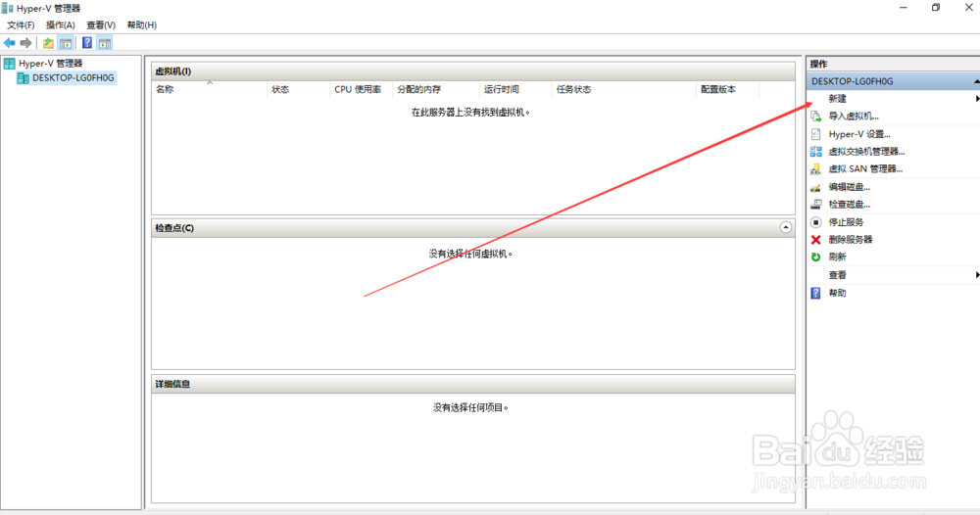Sort by the 配置版本 column header
Viewport: 980px width, 515px height.
[727, 89]
